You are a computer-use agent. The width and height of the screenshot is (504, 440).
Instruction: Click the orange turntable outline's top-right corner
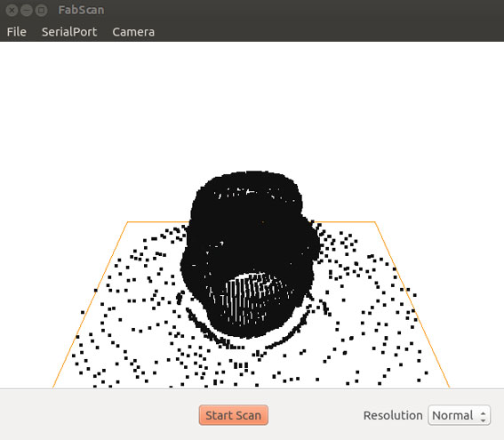[x=375, y=221]
